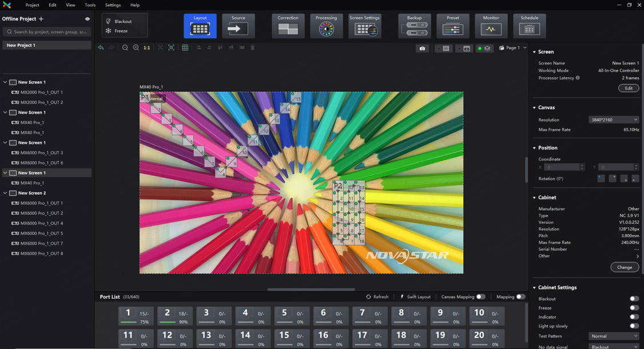
Task: Open the Schedule module
Action: (x=530, y=26)
